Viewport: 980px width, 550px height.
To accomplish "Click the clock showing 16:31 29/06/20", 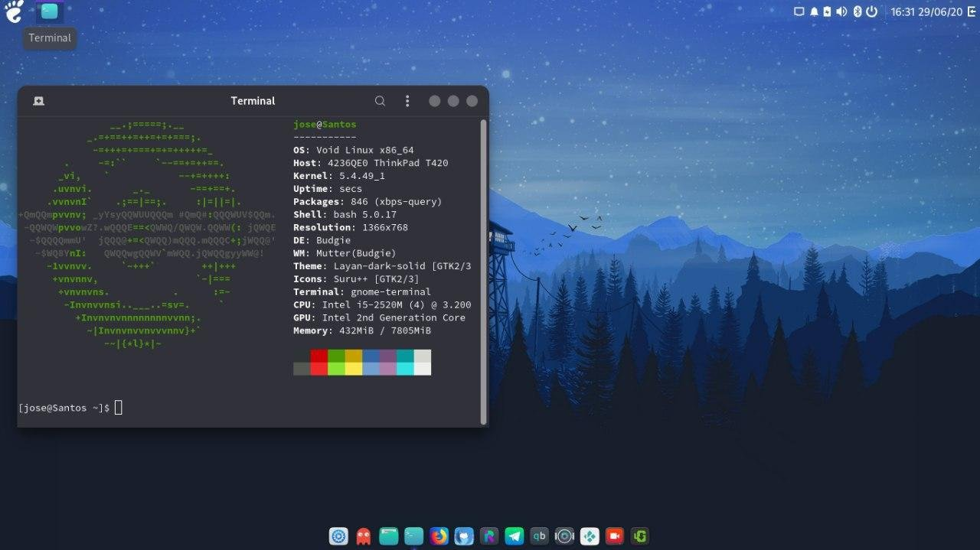I will click(926, 11).
